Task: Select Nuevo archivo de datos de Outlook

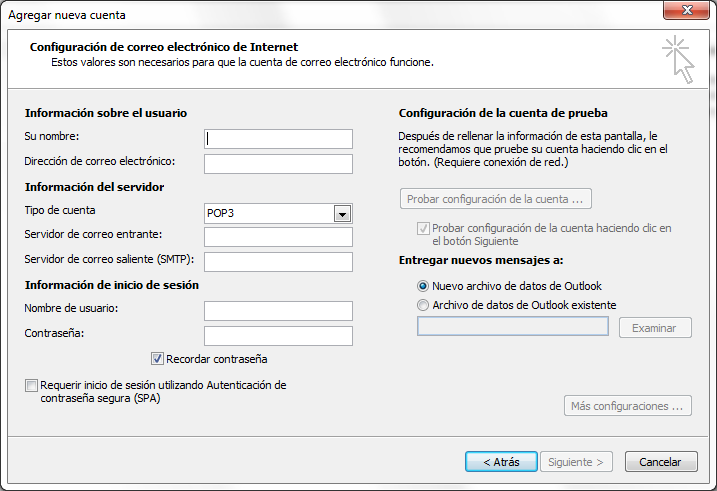Action: point(423,286)
